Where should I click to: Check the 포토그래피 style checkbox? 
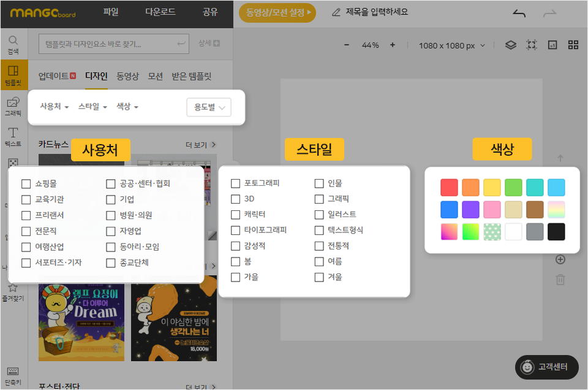point(235,183)
